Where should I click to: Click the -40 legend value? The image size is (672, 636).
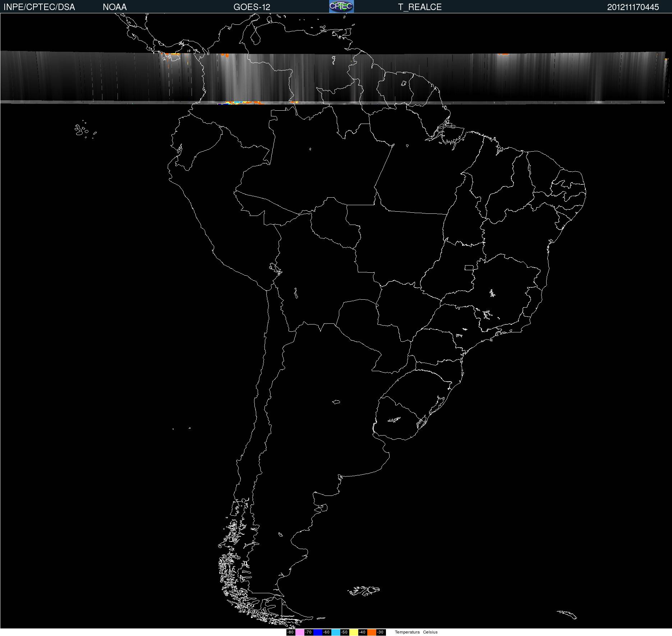(362, 632)
